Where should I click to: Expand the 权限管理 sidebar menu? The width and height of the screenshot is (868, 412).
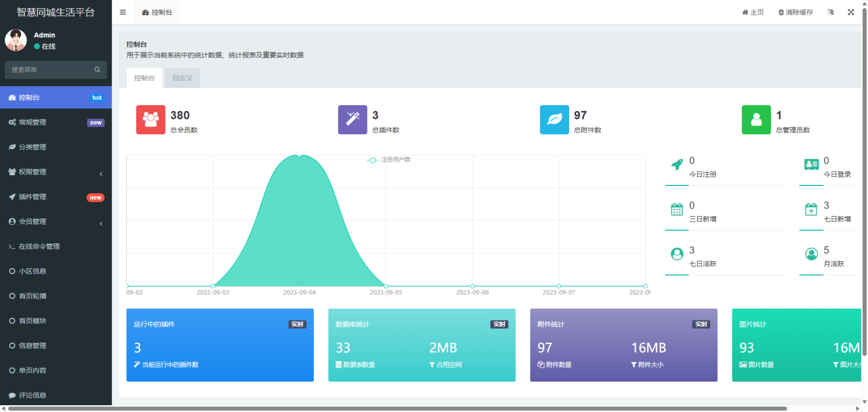[x=56, y=172]
